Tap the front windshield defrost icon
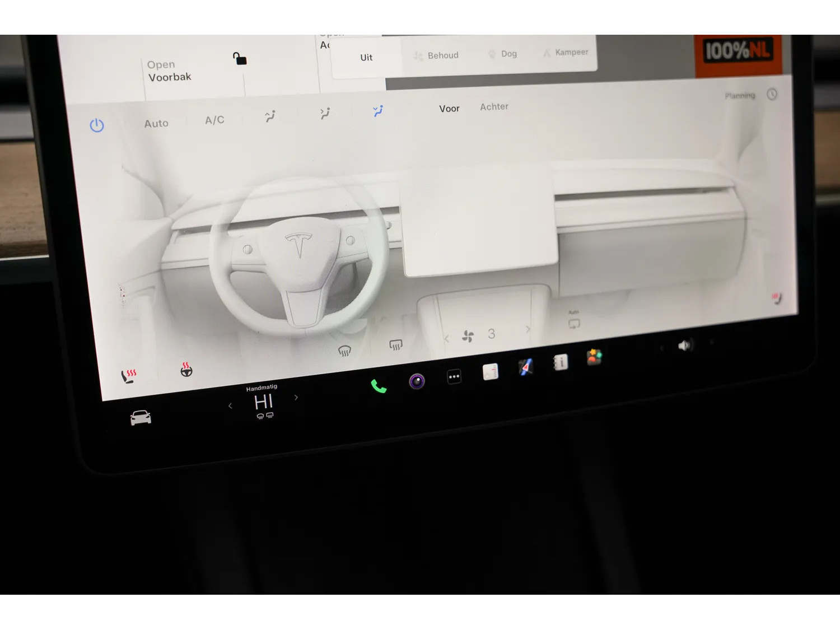The height and width of the screenshot is (630, 840). point(344,351)
